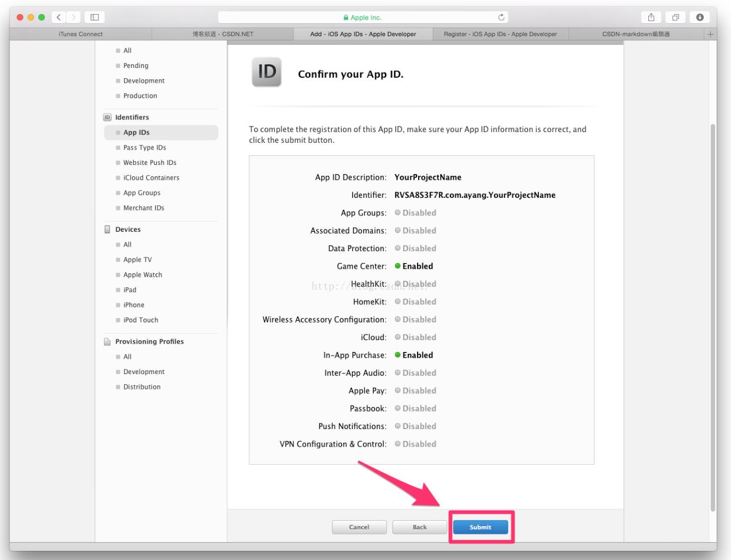The image size is (731, 560).
Task: Go back with Safari's back arrow
Action: (59, 18)
